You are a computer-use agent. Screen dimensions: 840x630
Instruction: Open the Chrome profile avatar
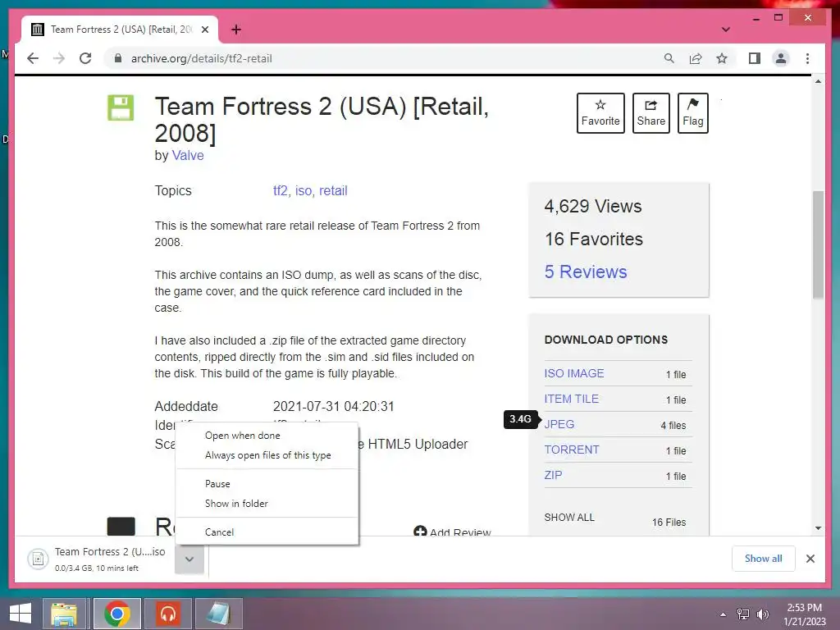(781, 58)
